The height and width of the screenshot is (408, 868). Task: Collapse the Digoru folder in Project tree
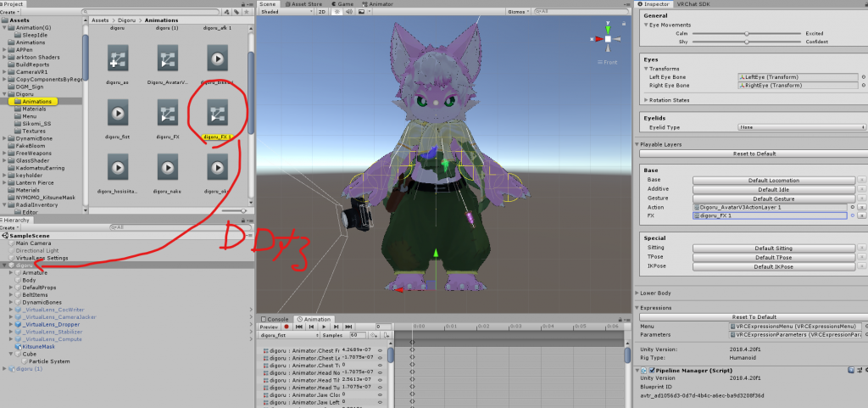4,94
